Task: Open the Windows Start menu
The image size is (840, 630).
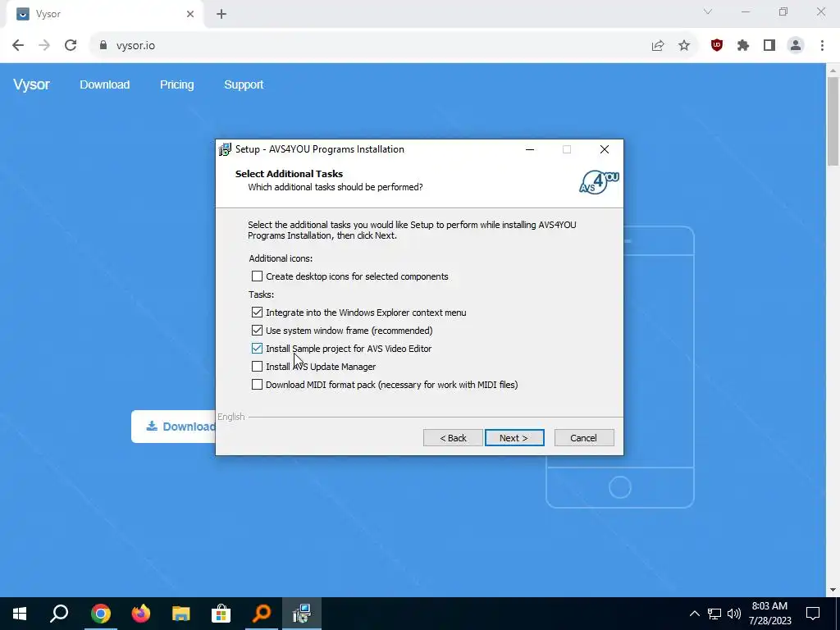Action: tap(20, 614)
